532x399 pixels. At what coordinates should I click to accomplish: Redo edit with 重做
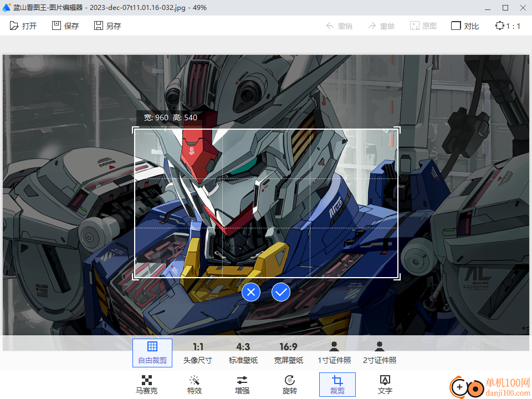click(381, 26)
